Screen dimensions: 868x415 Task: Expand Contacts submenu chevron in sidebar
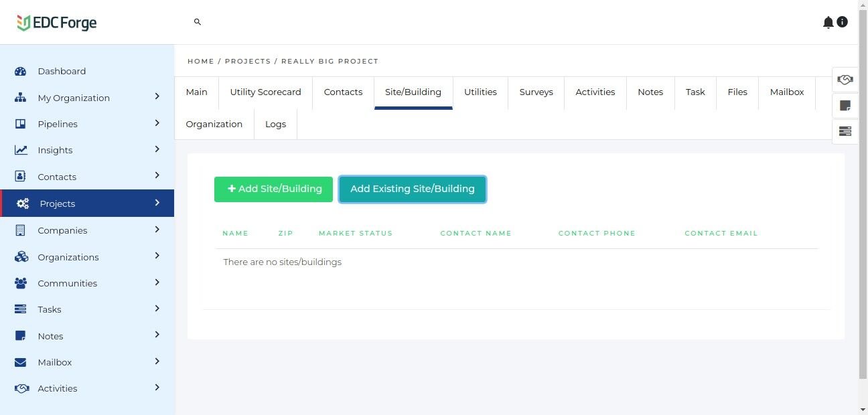157,175
